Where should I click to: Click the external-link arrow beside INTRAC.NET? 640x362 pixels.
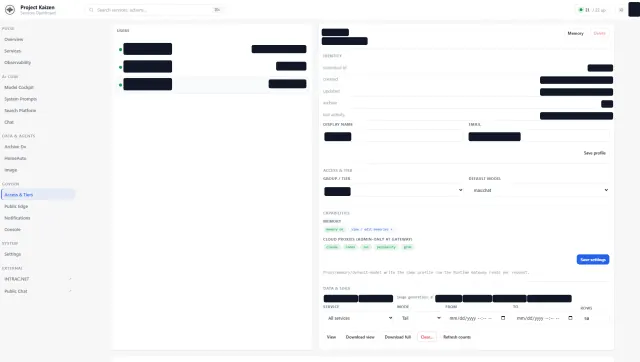point(70,279)
